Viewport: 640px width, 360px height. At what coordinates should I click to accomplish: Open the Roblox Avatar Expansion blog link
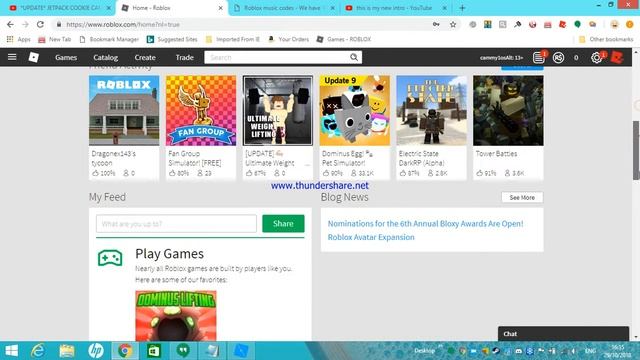click(371, 237)
